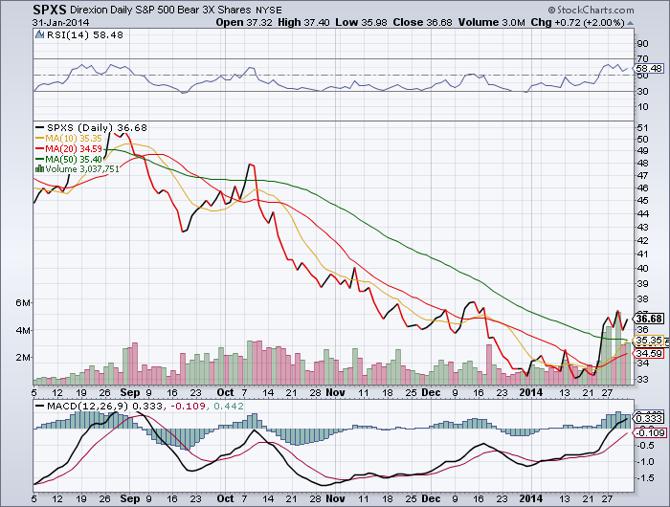Image resolution: width=670 pixels, height=507 pixels.
Task: Click 'Direxion Daily S&P 500 Bear 3X Shares' title
Action: pyautogui.click(x=160, y=9)
